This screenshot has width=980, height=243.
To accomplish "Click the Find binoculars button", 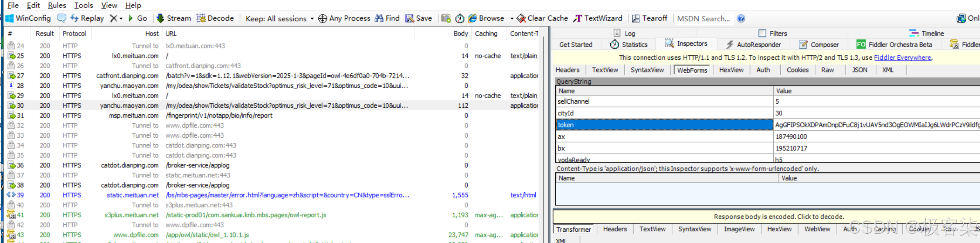I will point(387,18).
